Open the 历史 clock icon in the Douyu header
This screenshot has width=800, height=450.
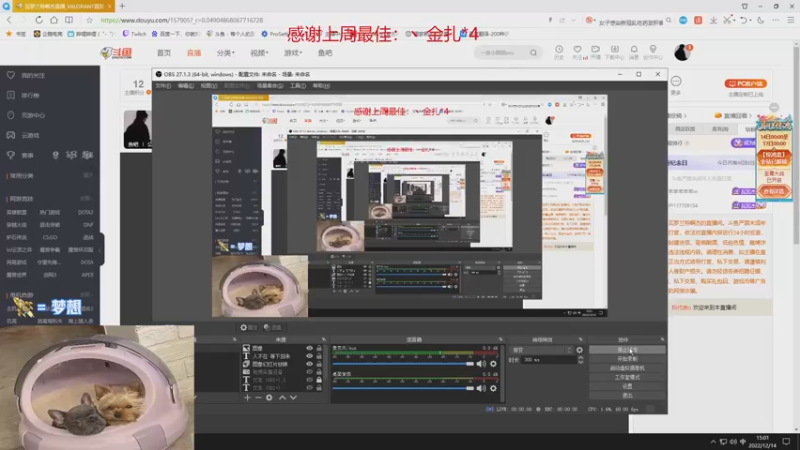point(559,49)
